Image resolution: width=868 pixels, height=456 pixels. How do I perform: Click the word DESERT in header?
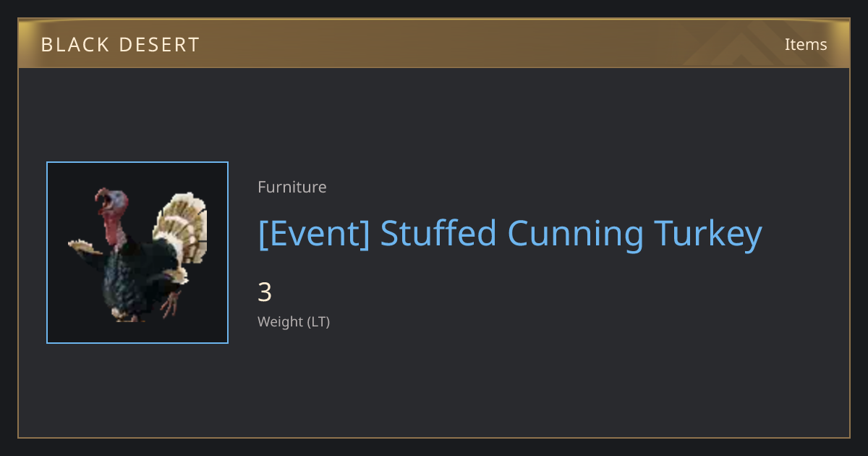160,45
